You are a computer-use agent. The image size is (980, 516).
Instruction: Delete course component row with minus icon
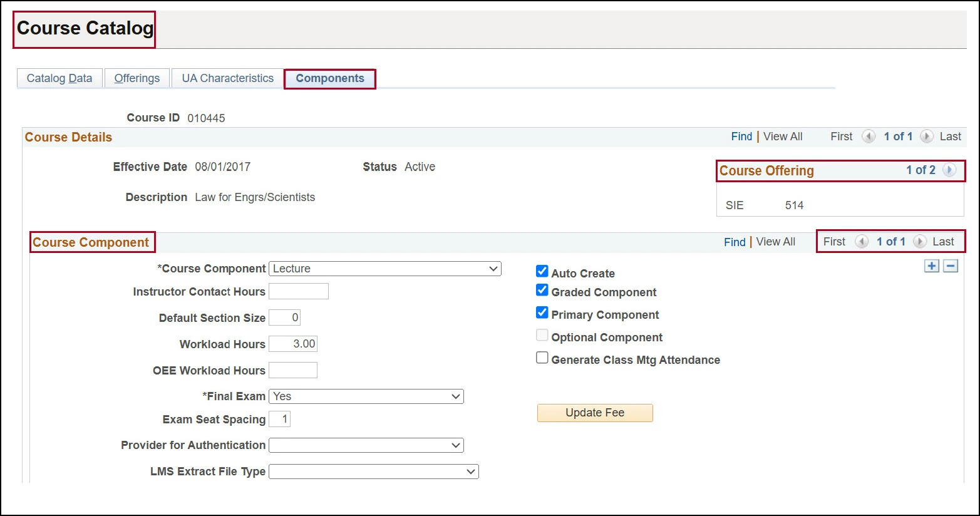pos(951,266)
